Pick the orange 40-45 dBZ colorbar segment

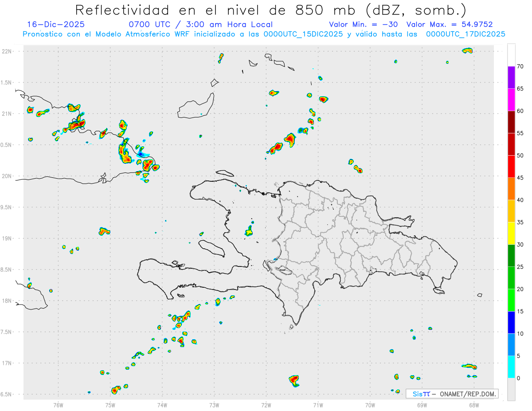click(x=511, y=189)
